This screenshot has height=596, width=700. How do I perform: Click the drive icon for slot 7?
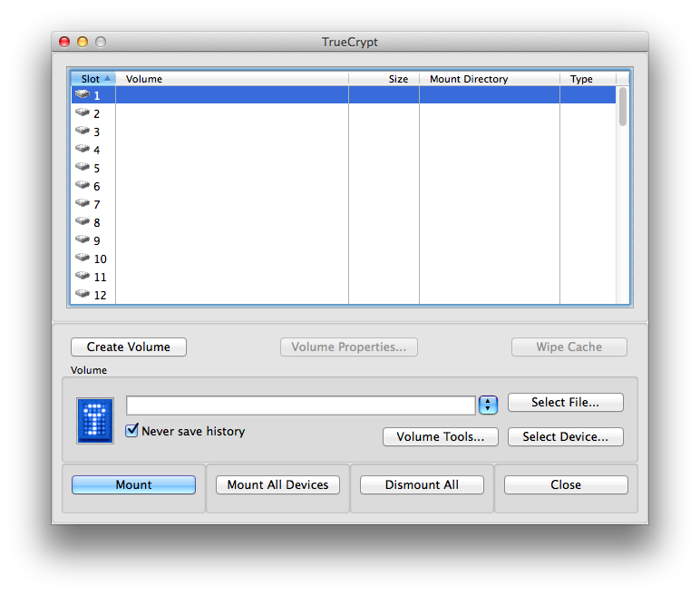(83, 203)
